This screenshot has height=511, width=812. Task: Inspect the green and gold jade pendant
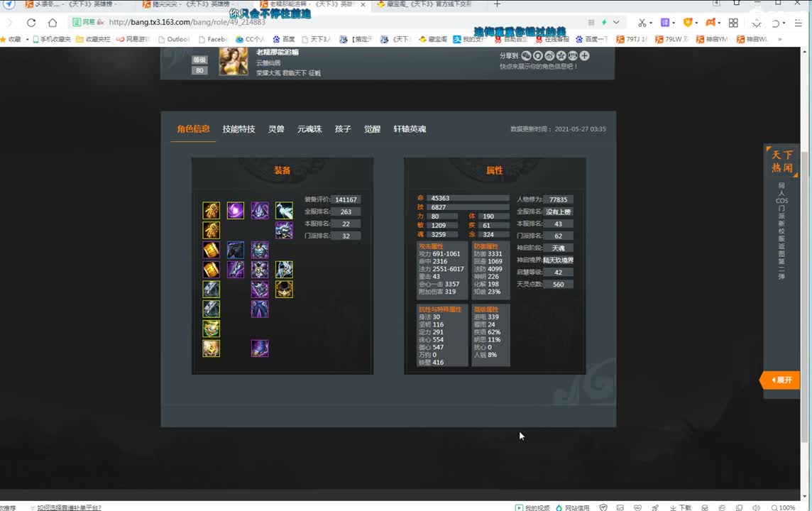(x=212, y=328)
